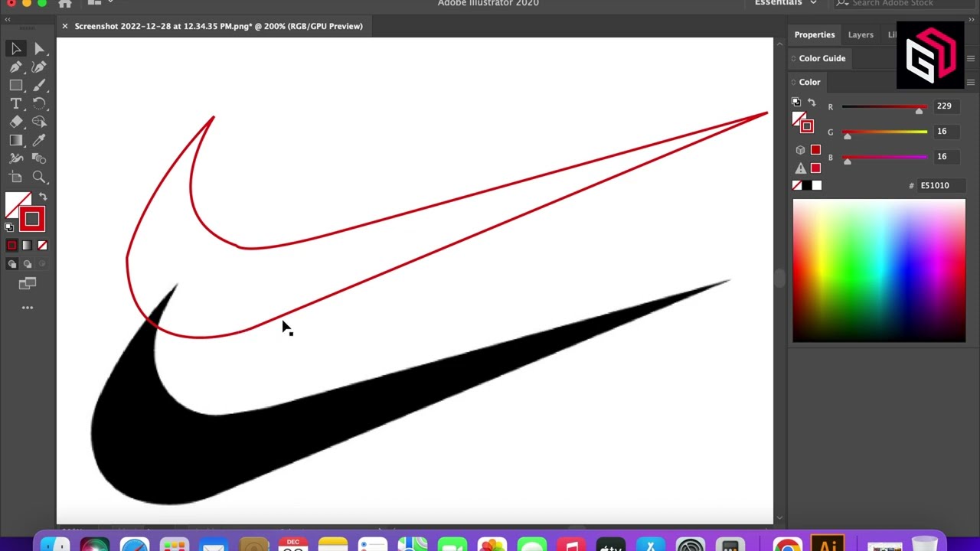Activate Gradient mode button in toolbar
Image resolution: width=980 pixels, height=551 pixels.
click(x=27, y=246)
